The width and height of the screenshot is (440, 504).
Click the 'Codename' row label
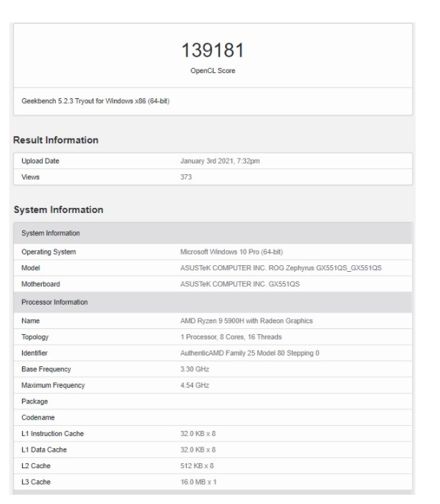click(x=38, y=417)
